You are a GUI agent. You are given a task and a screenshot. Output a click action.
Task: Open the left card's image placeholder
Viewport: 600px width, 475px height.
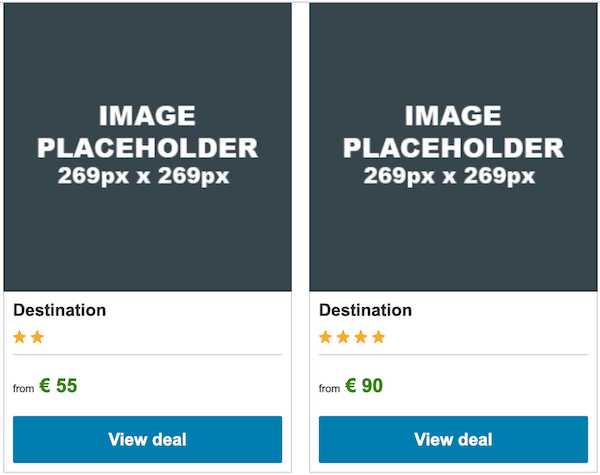pyautogui.click(x=147, y=147)
